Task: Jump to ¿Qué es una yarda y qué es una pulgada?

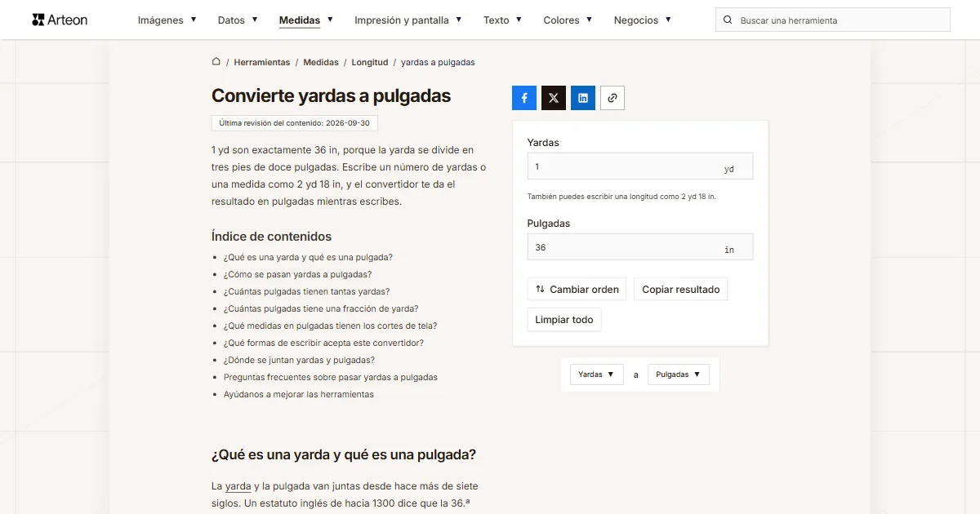Action: point(308,257)
